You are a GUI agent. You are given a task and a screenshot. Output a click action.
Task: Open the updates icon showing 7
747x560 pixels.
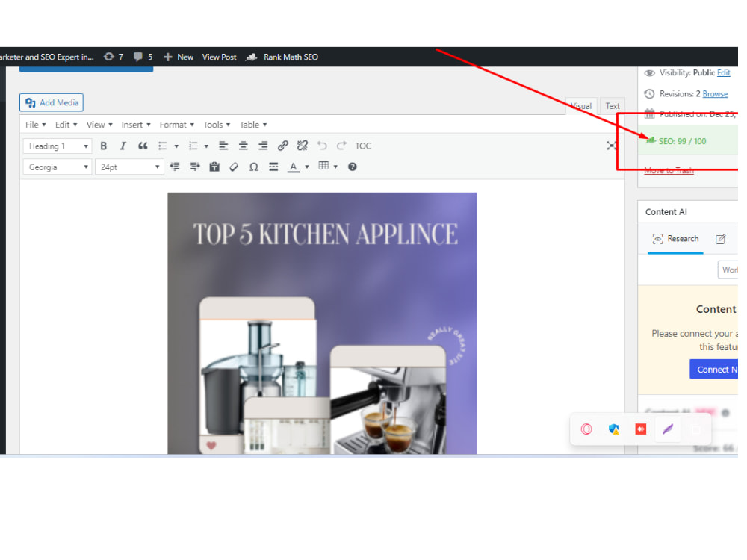[x=114, y=57]
